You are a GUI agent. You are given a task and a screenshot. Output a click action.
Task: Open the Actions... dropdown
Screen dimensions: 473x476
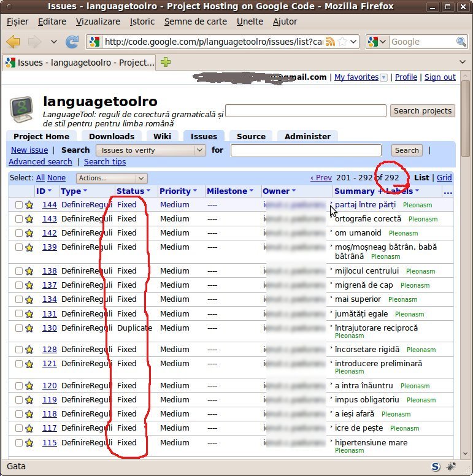click(x=112, y=178)
